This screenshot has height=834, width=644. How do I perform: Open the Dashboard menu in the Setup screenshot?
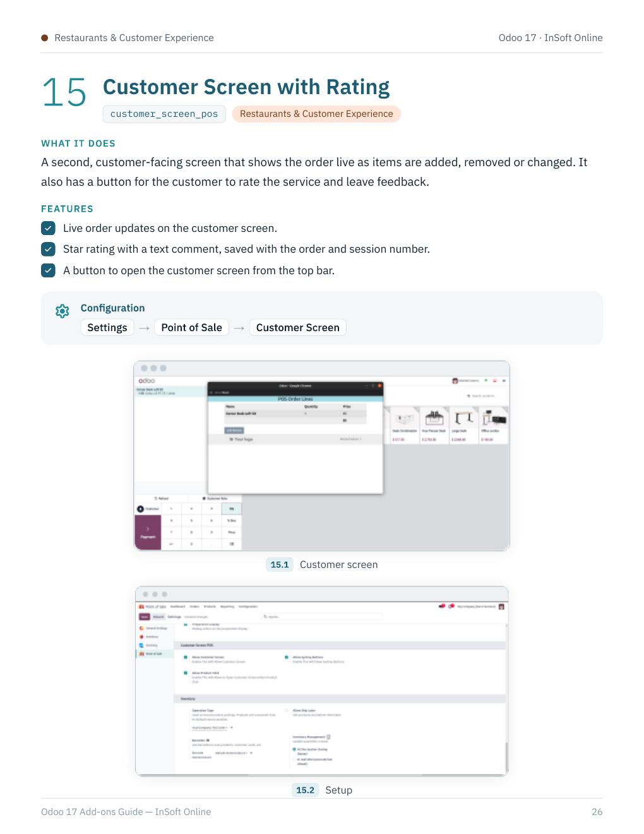click(x=177, y=607)
